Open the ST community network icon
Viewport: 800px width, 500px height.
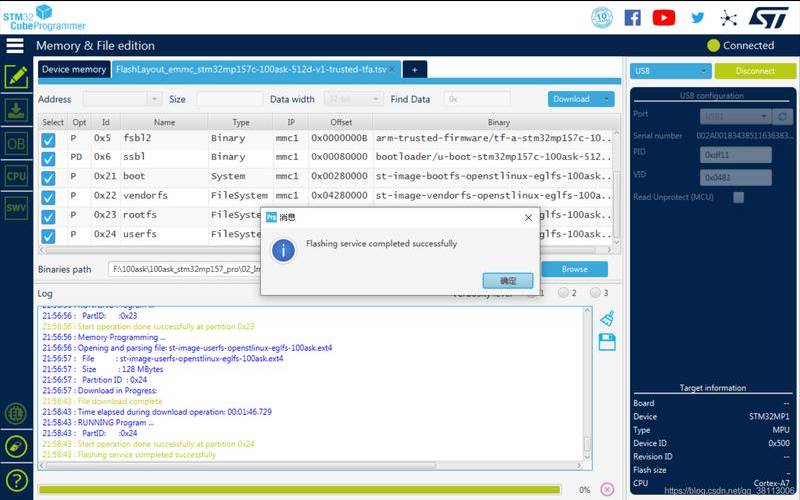[x=729, y=18]
